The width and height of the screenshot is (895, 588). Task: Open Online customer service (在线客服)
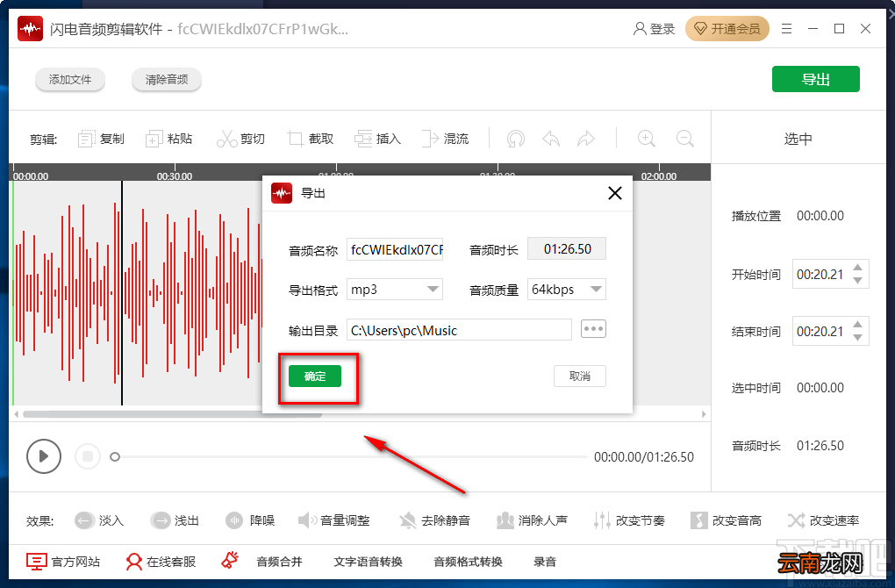coord(161,562)
